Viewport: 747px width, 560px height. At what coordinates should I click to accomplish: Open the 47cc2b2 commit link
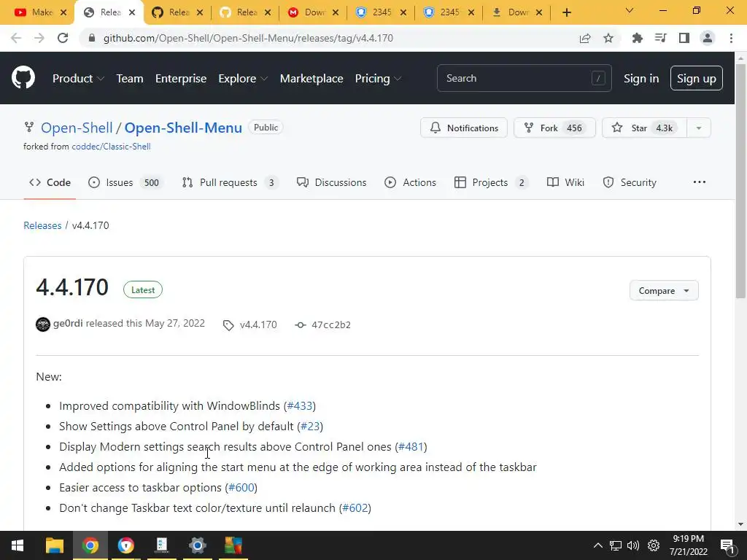(331, 325)
